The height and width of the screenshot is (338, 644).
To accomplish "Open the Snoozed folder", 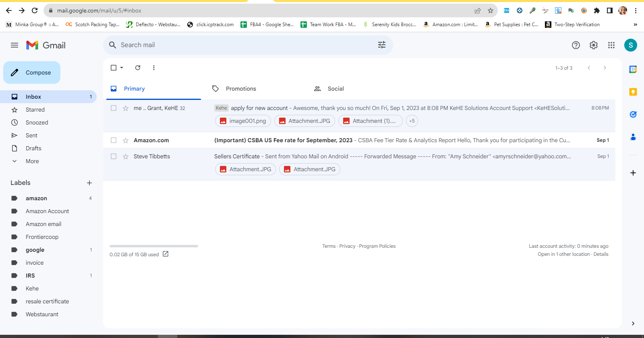I will (48, 122).
